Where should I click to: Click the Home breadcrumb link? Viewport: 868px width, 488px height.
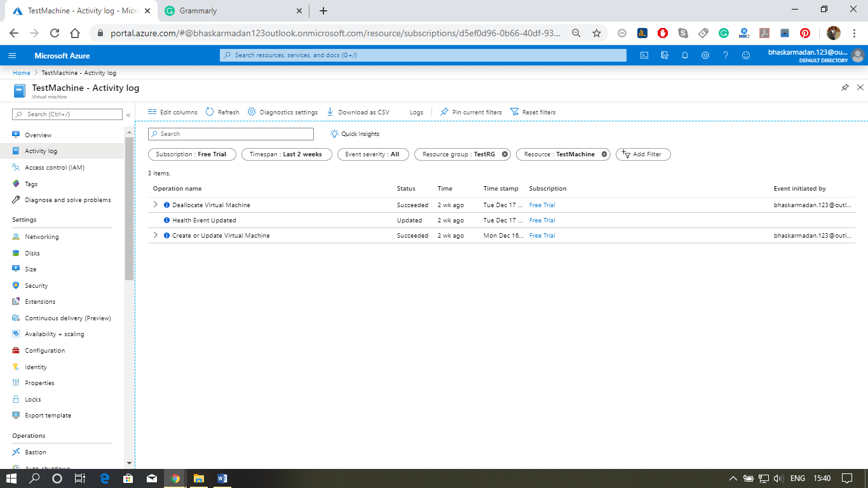pyautogui.click(x=22, y=73)
